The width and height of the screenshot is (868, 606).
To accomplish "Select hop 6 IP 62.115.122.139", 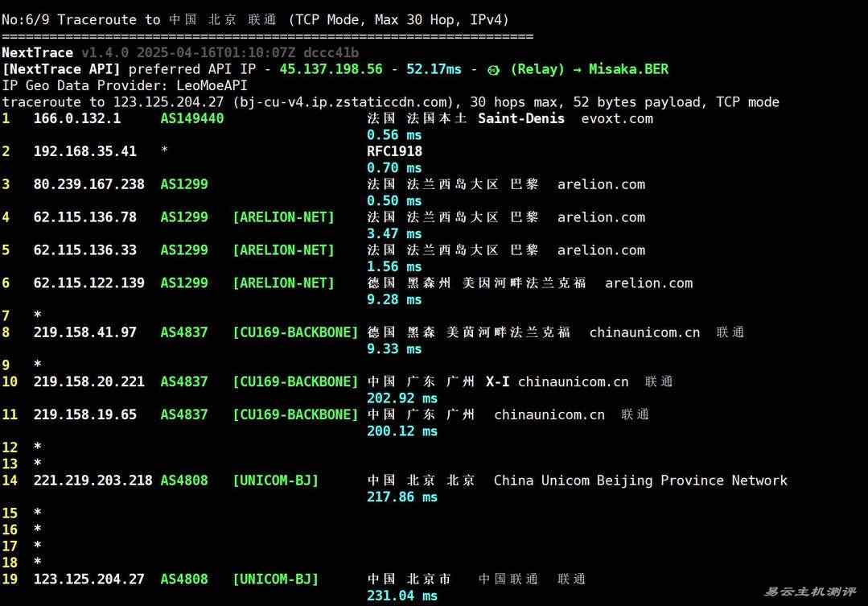I will 88,283.
